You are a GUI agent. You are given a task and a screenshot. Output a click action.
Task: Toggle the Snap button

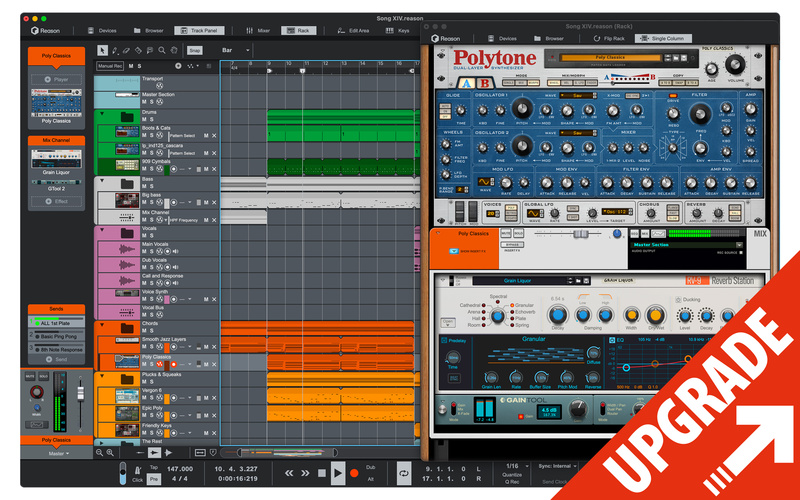194,50
